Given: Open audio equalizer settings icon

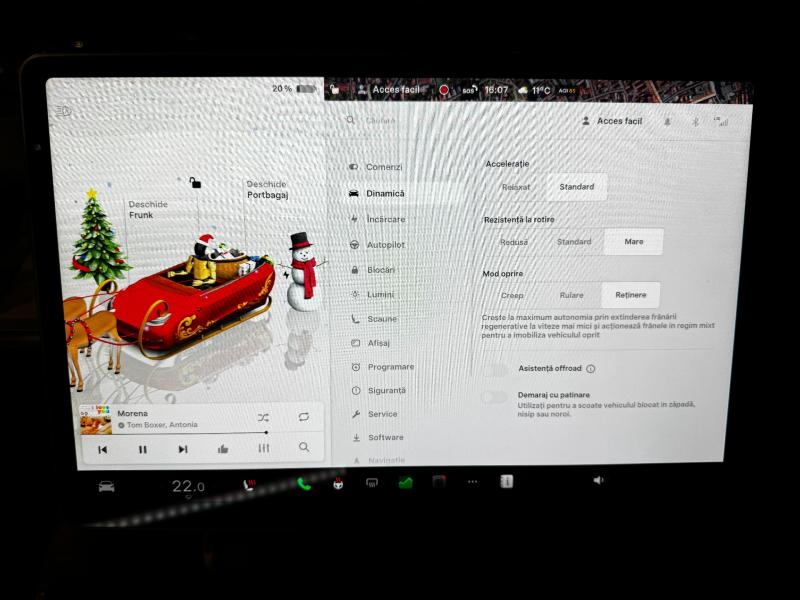Looking at the screenshot, I should pyautogui.click(x=264, y=448).
